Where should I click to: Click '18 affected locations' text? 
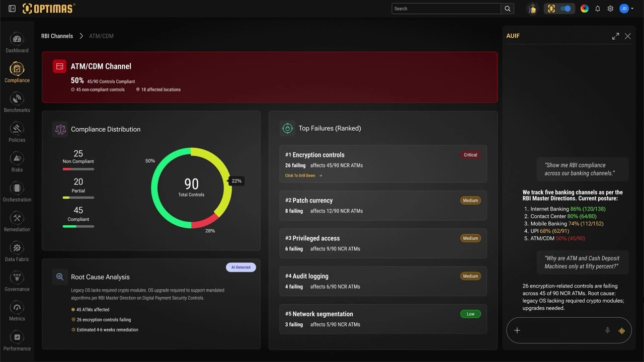[160, 89]
